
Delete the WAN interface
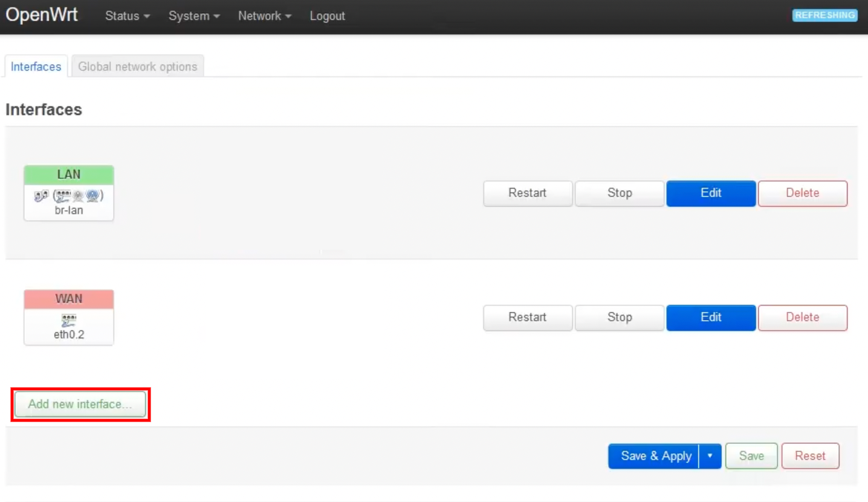click(803, 318)
